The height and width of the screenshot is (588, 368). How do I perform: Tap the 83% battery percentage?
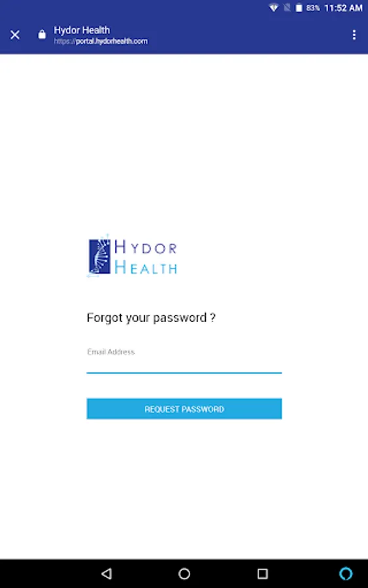click(x=313, y=8)
